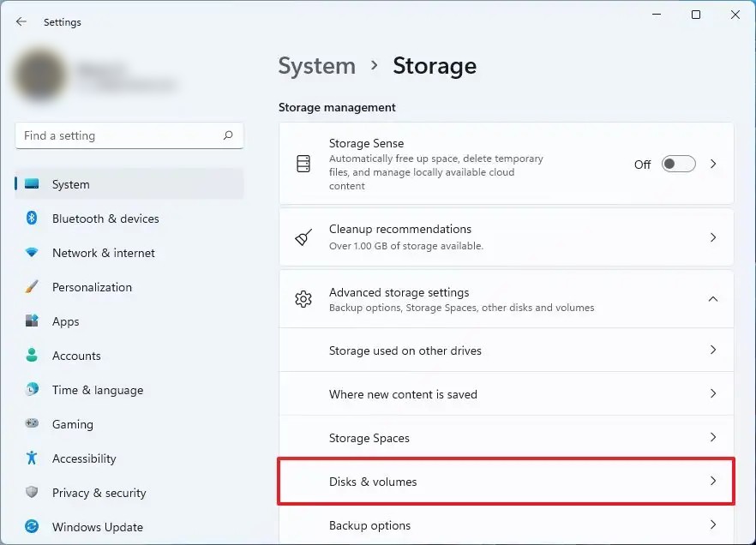Click the System monitor icon in sidebar
The height and width of the screenshot is (545, 756).
(x=32, y=183)
